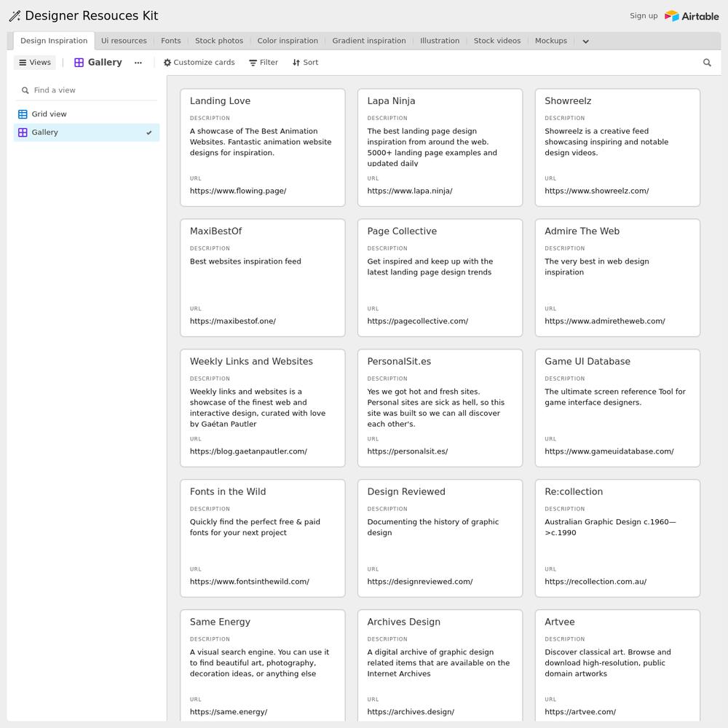
Task: Select Grid view in the sidebar
Action: 87,114
